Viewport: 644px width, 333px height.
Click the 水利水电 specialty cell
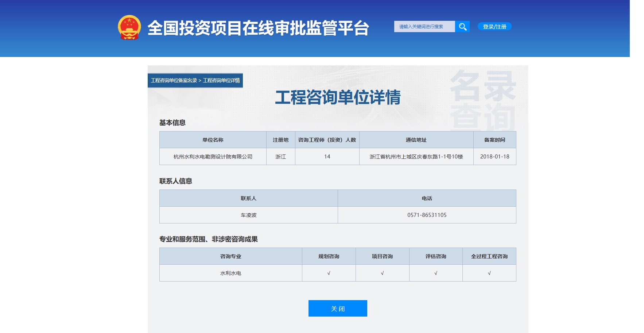[231, 273]
